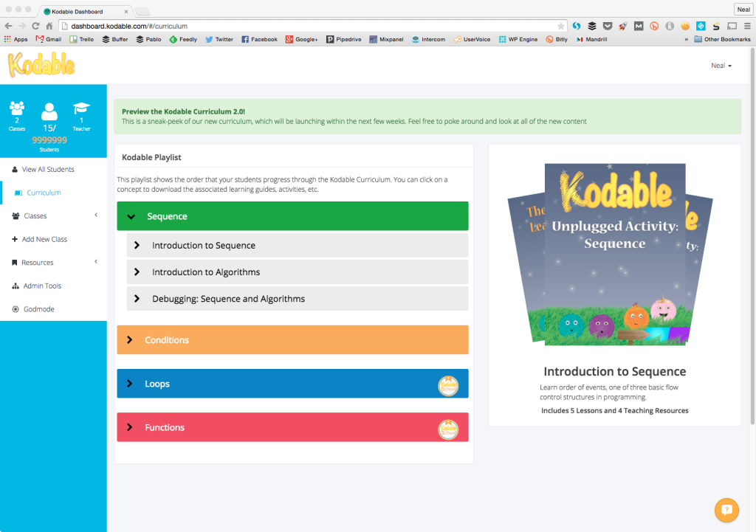Image resolution: width=756 pixels, height=532 pixels.
Task: Click the browser home icon
Action: (49, 26)
